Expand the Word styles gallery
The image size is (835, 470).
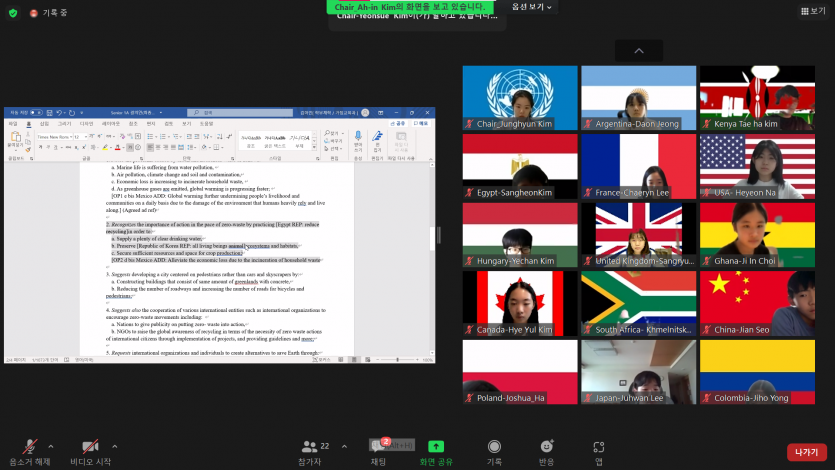pos(314,147)
